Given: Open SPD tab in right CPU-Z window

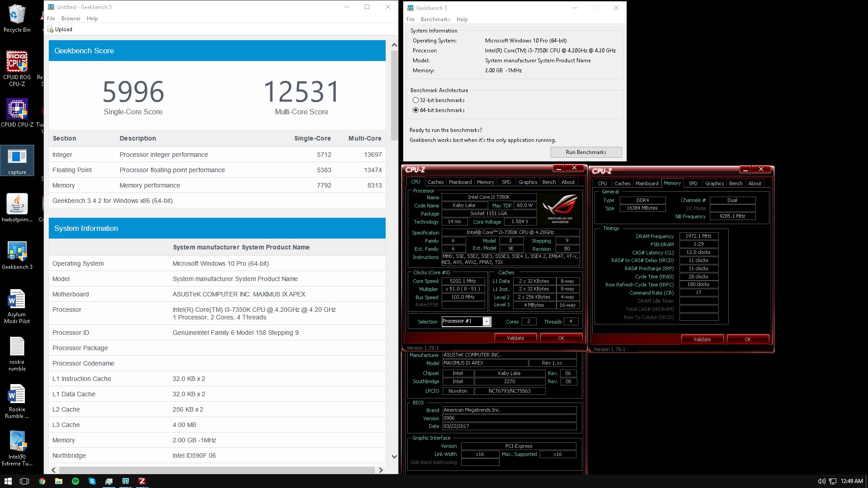Looking at the screenshot, I should click(x=693, y=183).
